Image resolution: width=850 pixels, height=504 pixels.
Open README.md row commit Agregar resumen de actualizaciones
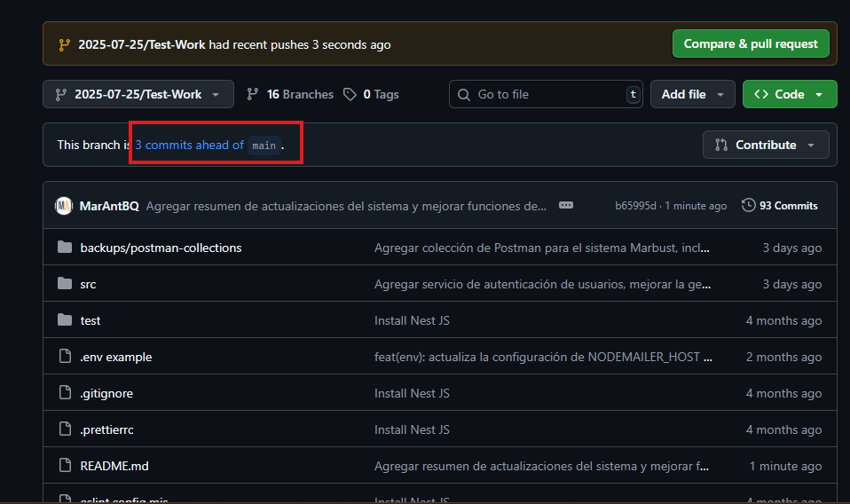pyautogui.click(x=541, y=466)
